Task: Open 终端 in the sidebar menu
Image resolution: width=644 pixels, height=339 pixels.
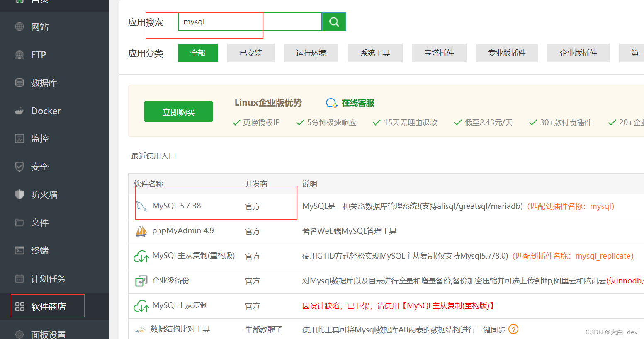Action: click(40, 250)
